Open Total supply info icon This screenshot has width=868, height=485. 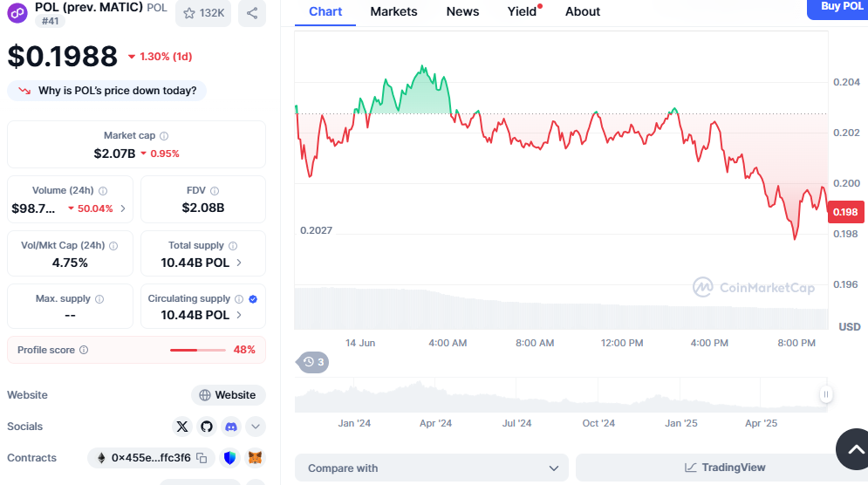tap(233, 245)
